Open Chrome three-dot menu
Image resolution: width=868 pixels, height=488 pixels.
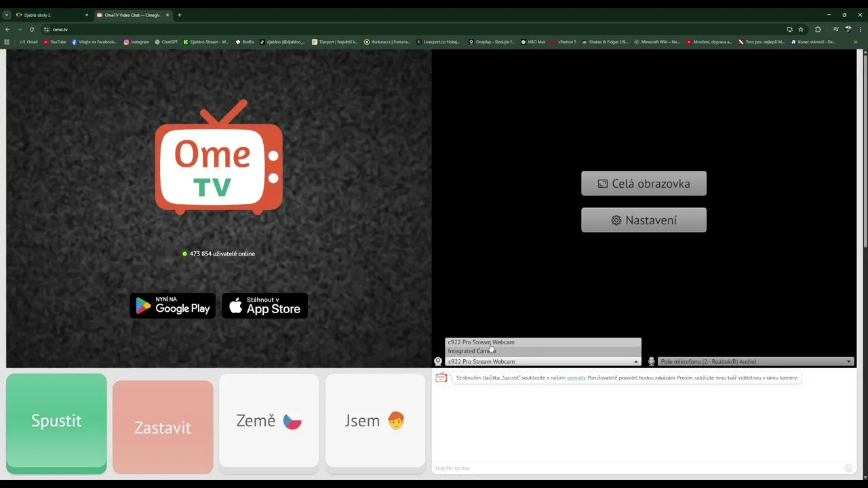[860, 29]
